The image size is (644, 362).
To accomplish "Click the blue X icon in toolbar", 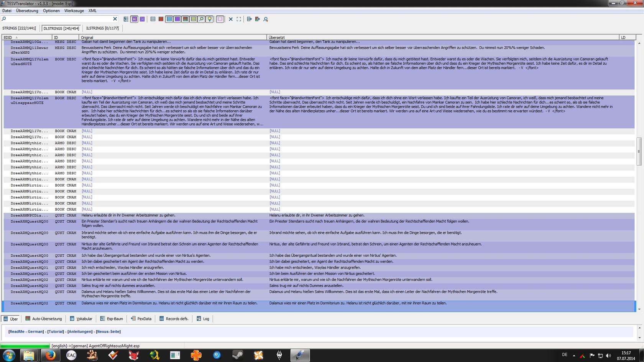I will [231, 19].
